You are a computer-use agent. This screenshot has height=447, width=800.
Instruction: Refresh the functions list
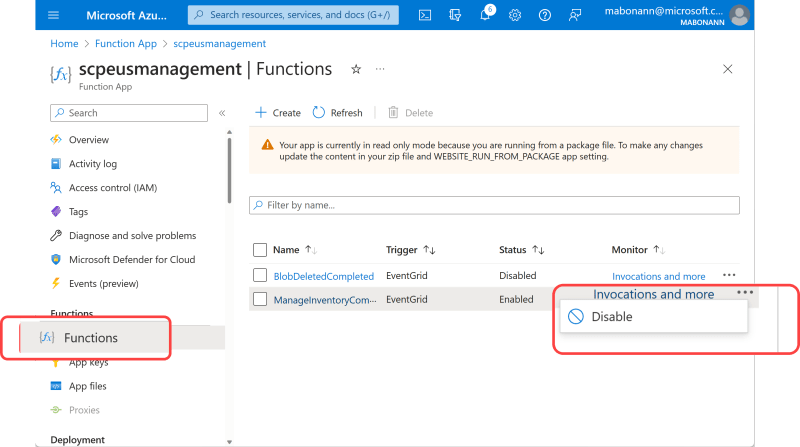(x=337, y=113)
